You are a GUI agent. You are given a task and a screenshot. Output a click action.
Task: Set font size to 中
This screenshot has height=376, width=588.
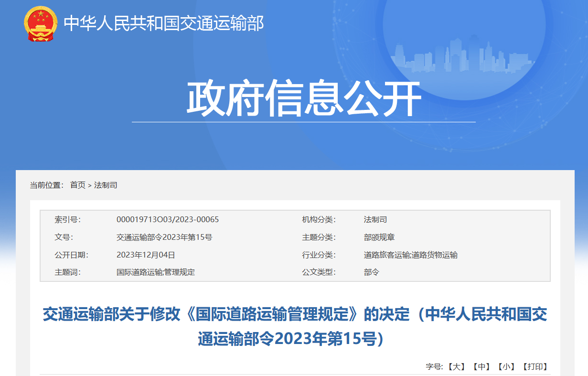(x=481, y=366)
